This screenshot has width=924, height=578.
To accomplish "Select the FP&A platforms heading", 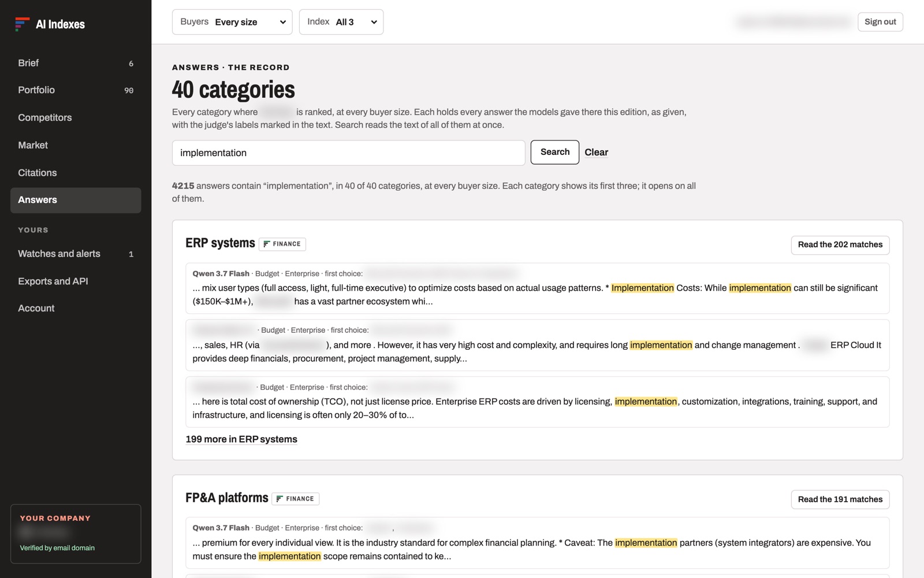I will pos(227,498).
